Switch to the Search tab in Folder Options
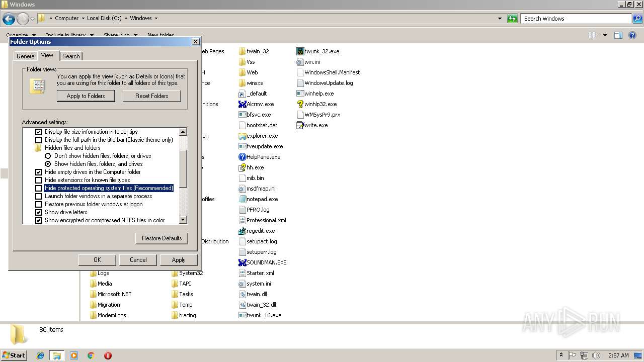This screenshot has height=362, width=644. (x=71, y=56)
